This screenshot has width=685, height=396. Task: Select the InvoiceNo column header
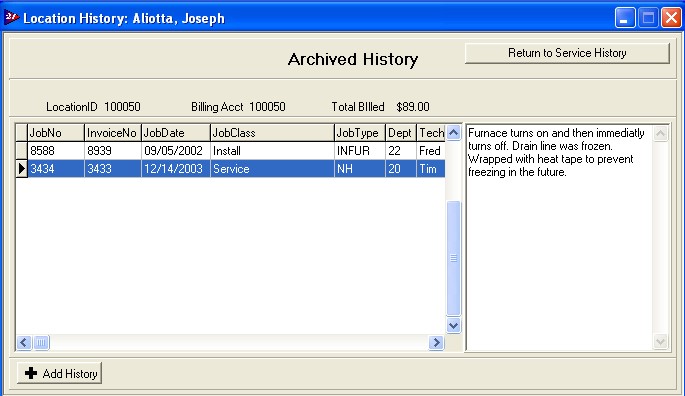112,132
